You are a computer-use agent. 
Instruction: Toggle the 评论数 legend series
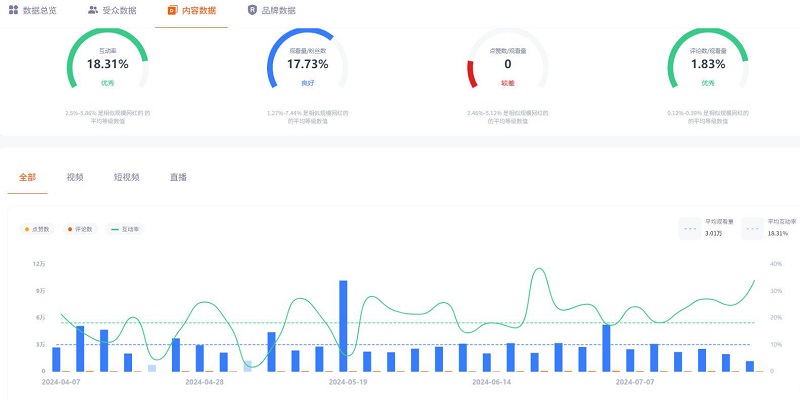click(x=84, y=229)
